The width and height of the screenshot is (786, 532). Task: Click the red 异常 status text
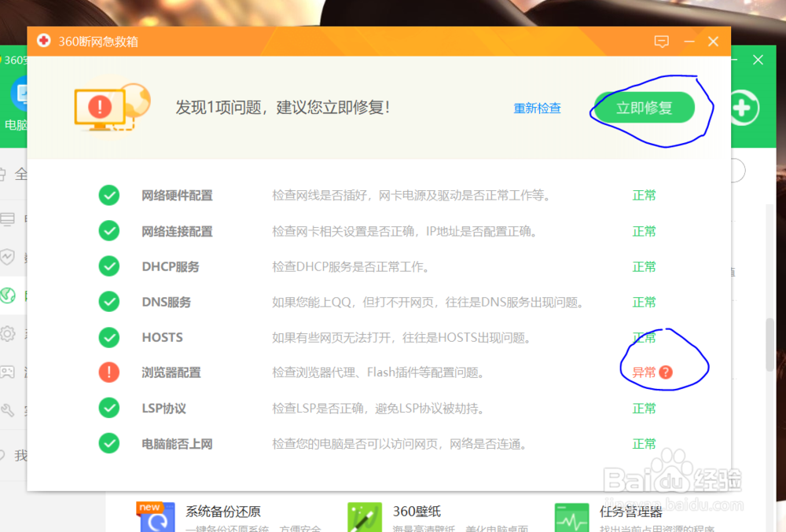click(645, 372)
